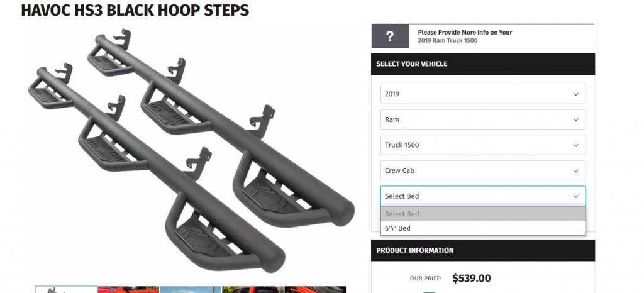Select the fifth thumbnail at the gallery's end

(x=315, y=290)
